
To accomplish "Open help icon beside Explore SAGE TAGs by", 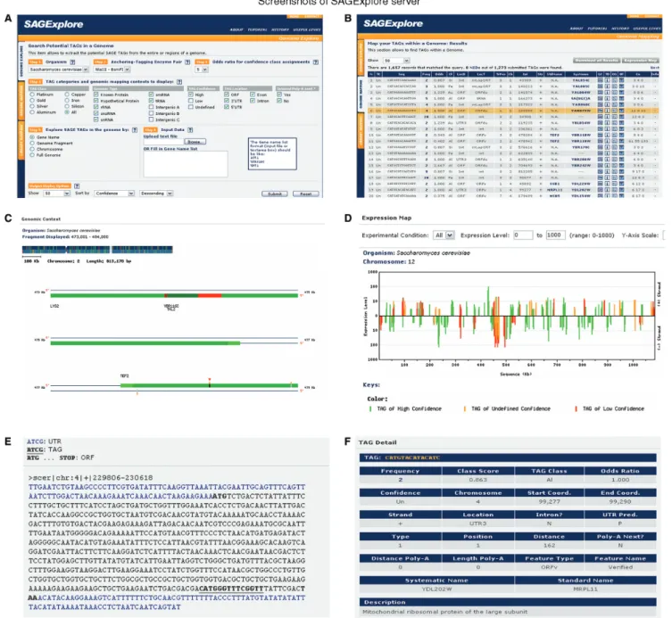I will 135,130.
